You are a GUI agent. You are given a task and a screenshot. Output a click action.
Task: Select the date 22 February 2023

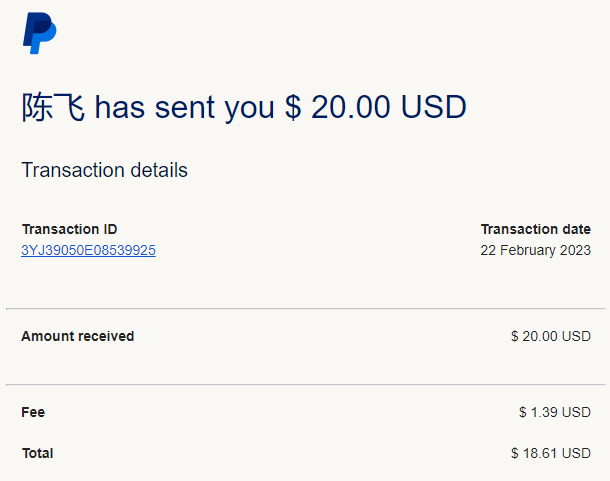tap(536, 250)
